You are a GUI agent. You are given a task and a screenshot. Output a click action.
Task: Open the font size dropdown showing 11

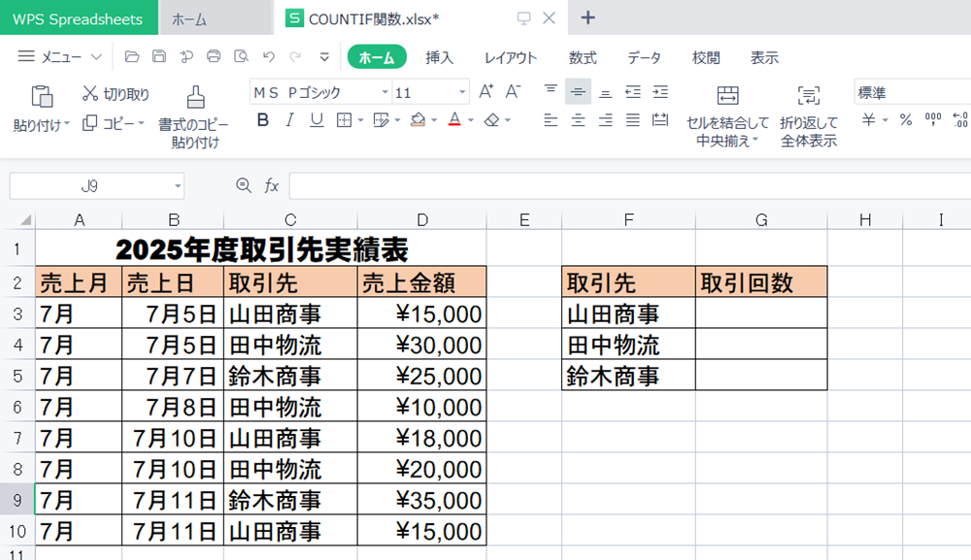point(462,92)
